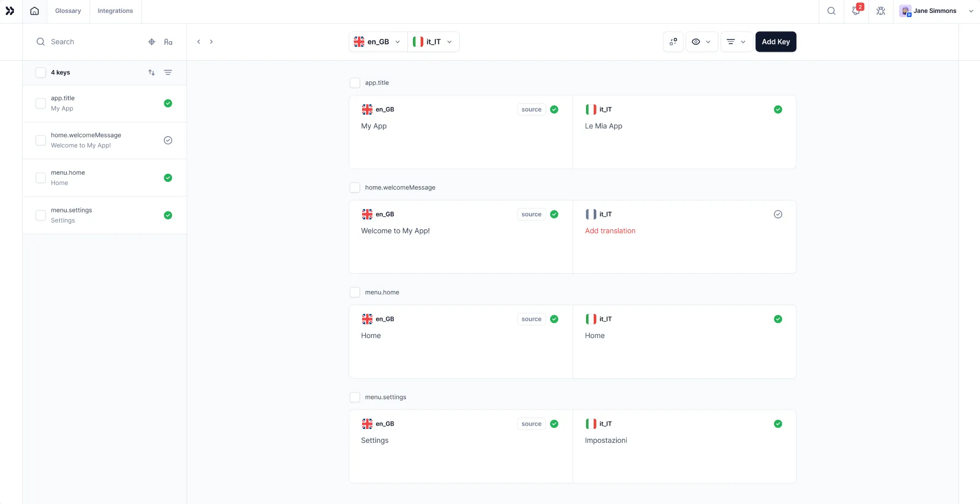This screenshot has height=504, width=980.
Task: Switch to the Integrations tab
Action: 115,11
